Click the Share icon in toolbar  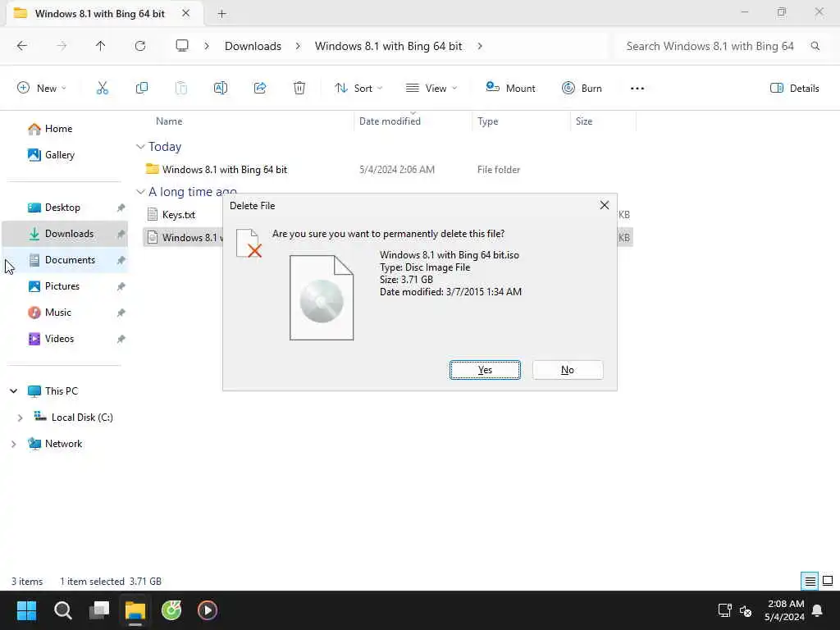[260, 88]
